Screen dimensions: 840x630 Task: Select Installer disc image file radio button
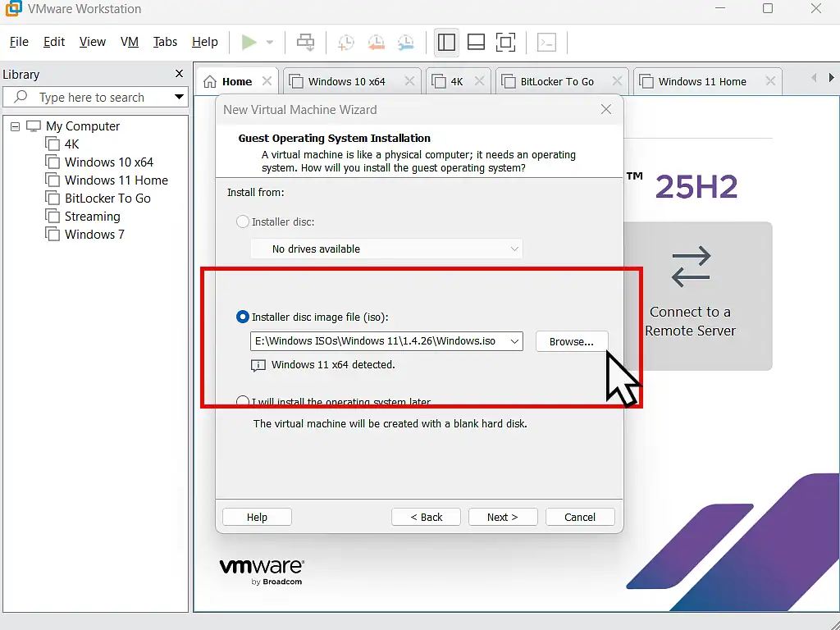(x=243, y=317)
